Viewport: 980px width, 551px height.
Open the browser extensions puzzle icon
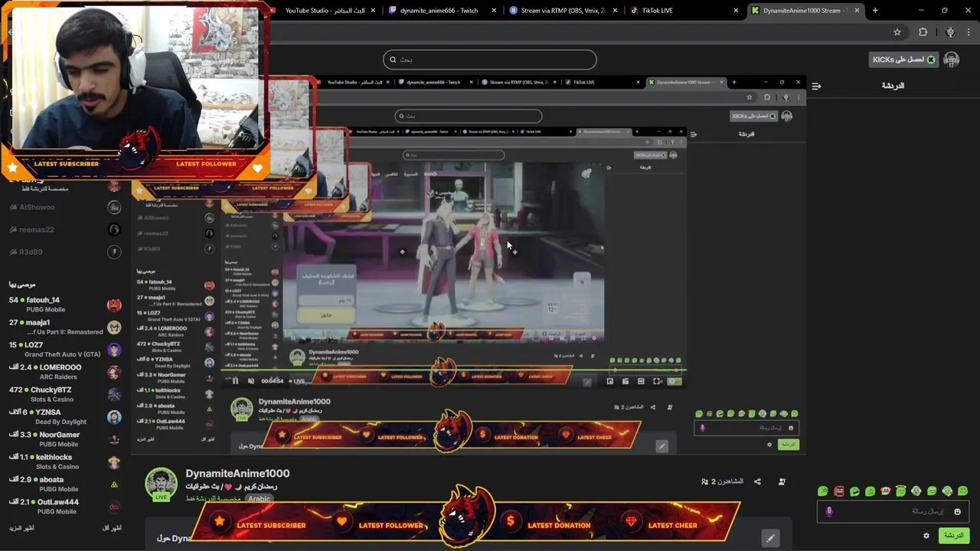click(923, 32)
